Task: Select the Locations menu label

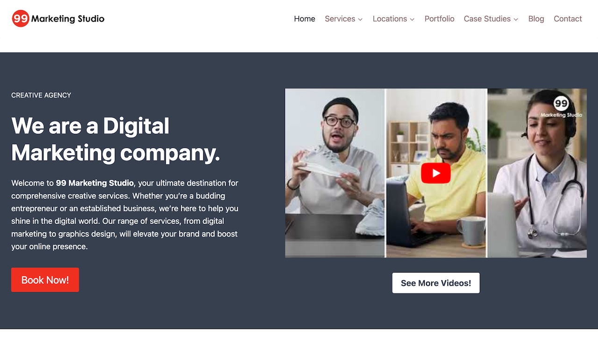Action: (x=390, y=19)
